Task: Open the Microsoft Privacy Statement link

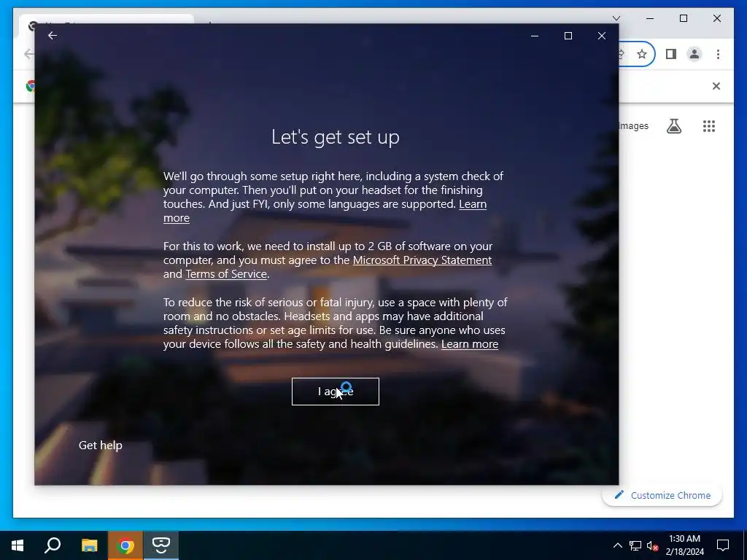Action: pyautogui.click(x=422, y=260)
